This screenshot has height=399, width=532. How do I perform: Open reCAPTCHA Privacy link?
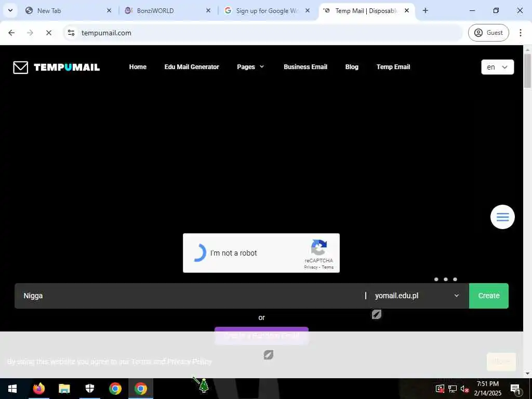tap(311, 268)
